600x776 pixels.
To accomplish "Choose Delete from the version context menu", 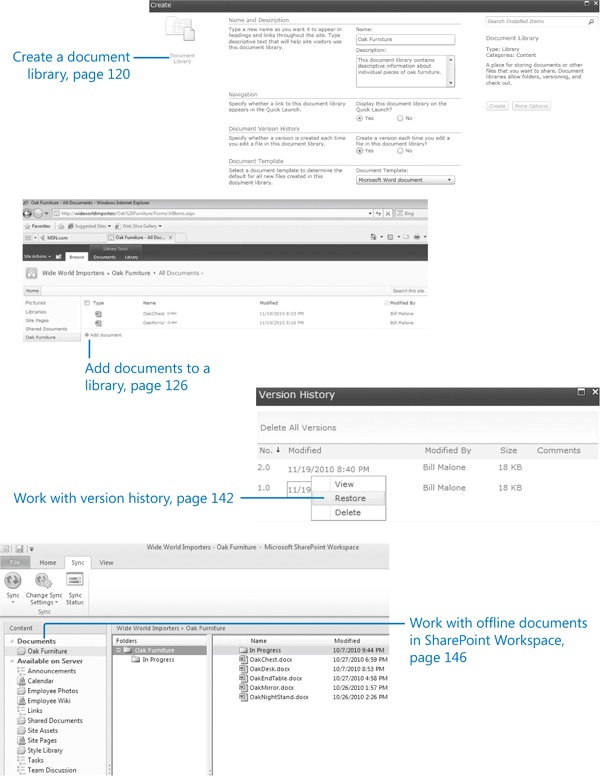I will [x=349, y=512].
